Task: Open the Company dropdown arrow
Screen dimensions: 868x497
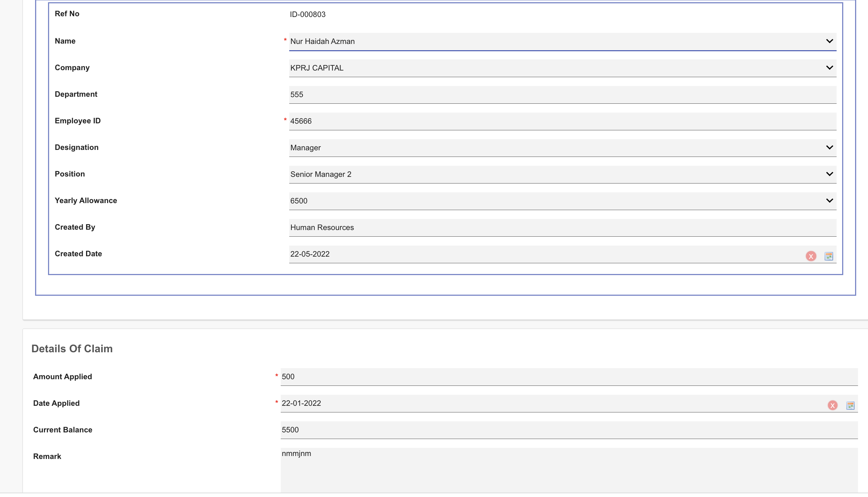Action: [829, 68]
